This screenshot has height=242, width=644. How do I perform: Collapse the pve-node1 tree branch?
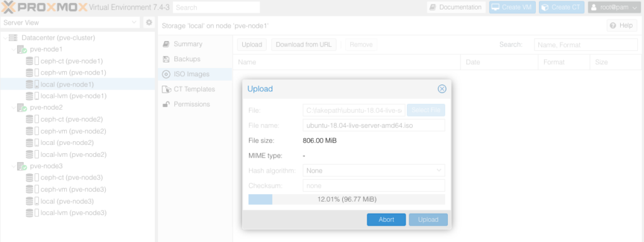tap(13, 49)
